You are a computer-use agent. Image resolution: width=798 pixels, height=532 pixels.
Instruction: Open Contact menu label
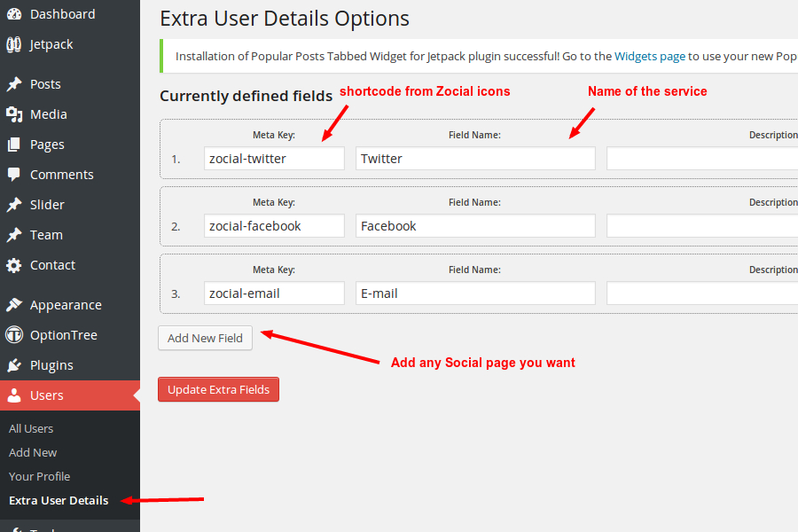52,265
